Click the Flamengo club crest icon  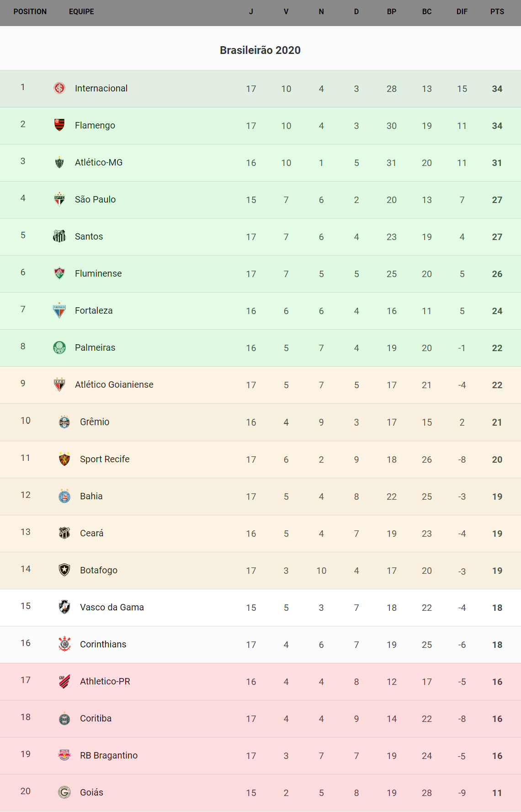(x=59, y=125)
